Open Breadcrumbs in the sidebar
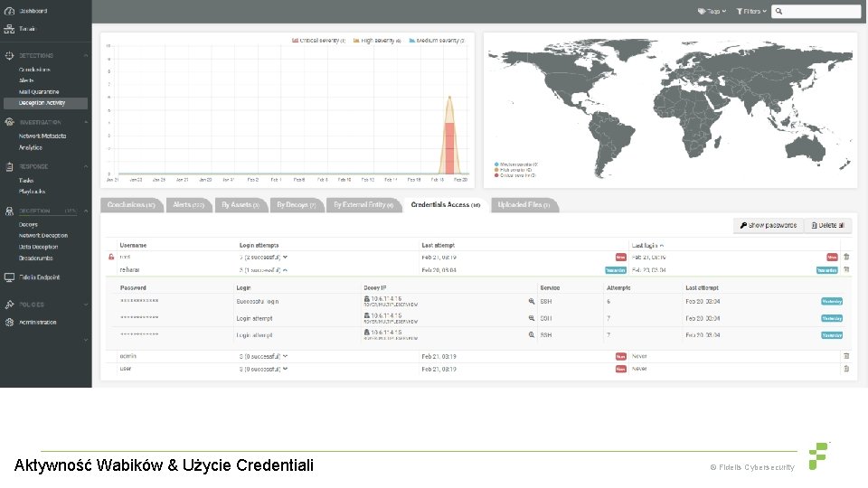This screenshot has width=868, height=488. [x=36, y=258]
